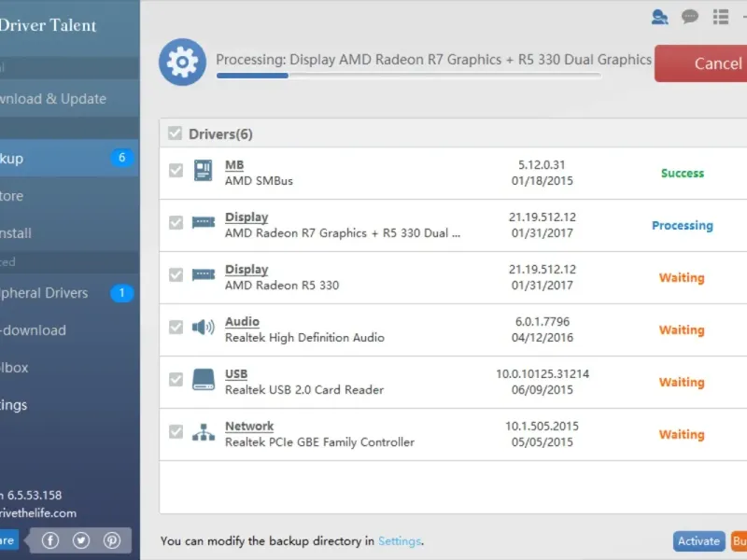The image size is (747, 560).
Task: Open the feedback chat bubble icon
Action: (690, 16)
